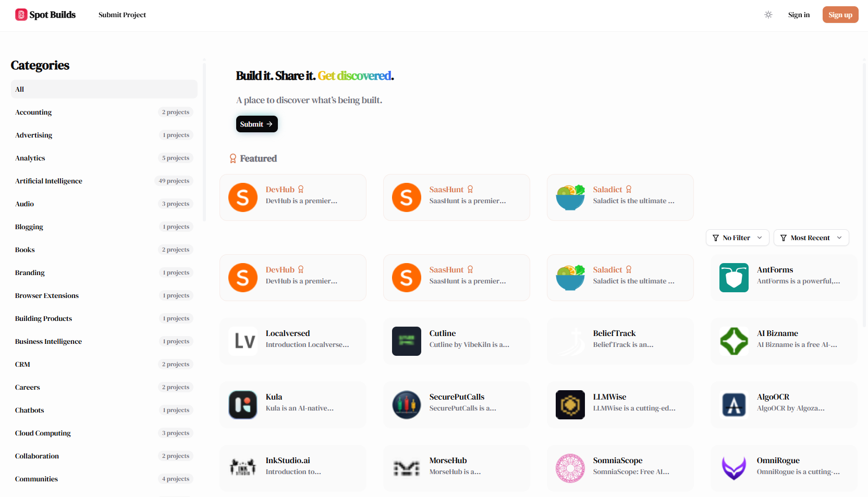Open the Cutline project card description

469,345
